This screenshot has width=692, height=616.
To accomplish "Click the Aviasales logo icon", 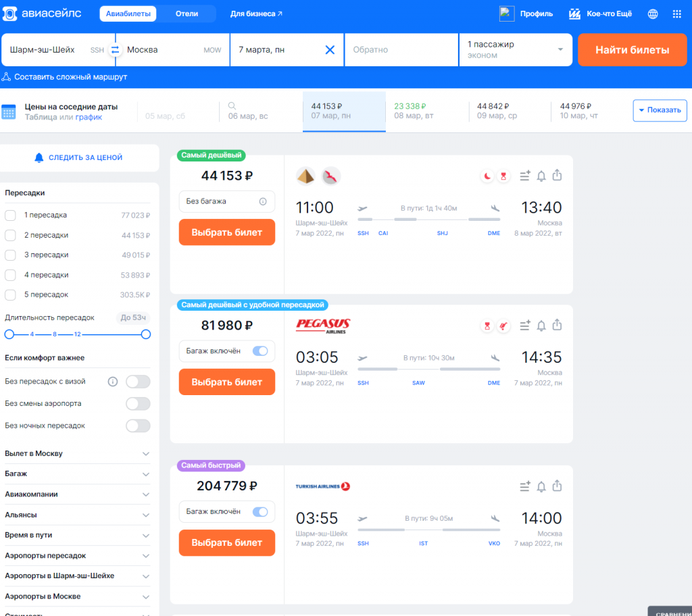I will [9, 14].
